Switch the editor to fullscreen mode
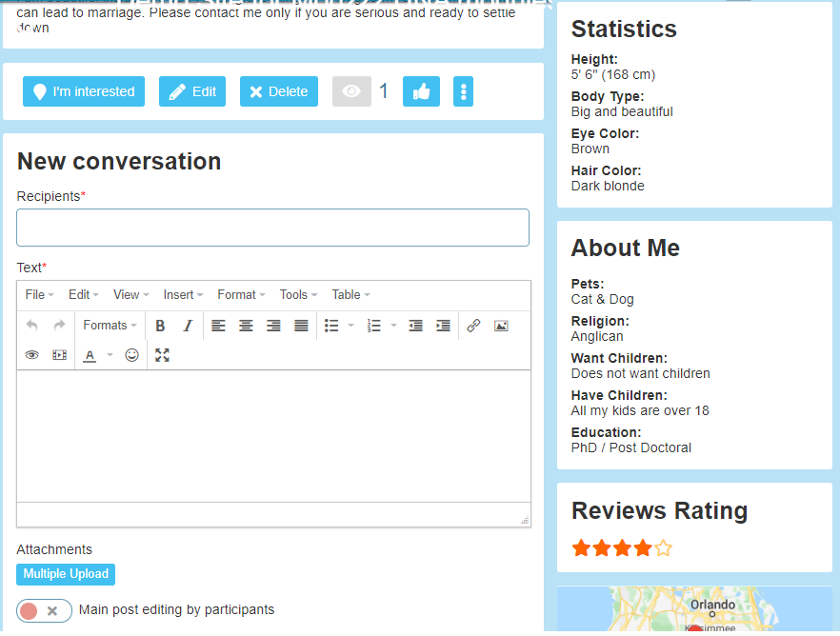Viewport: 840px width, 636px height. 162,355
